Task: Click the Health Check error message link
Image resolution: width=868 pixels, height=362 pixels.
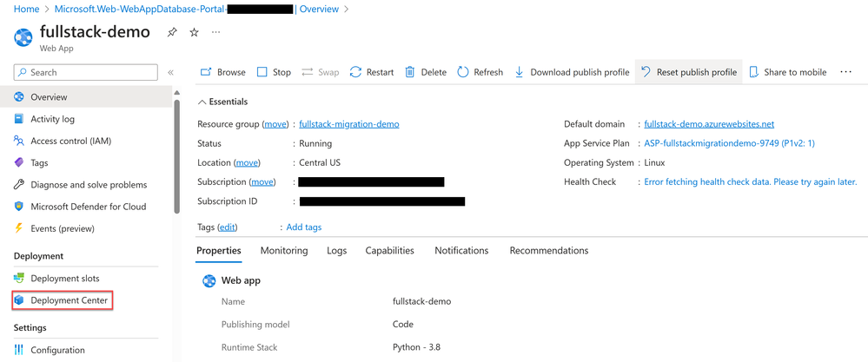Action: coord(751,181)
